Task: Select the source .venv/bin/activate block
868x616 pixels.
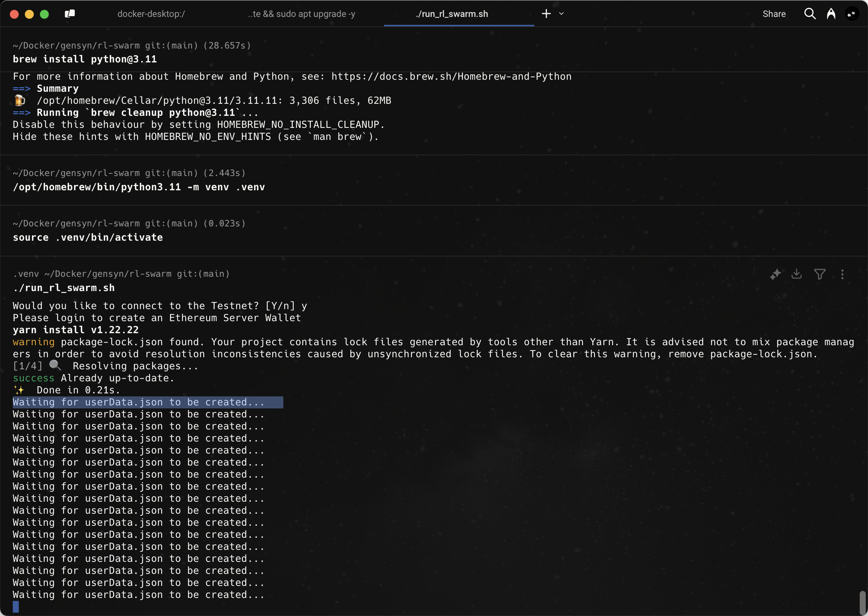Action: click(88, 237)
